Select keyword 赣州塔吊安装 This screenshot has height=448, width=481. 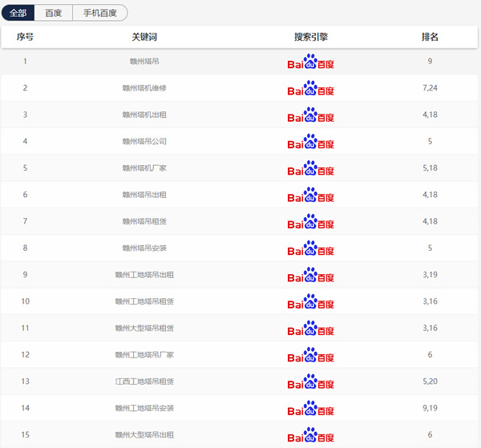coord(144,248)
